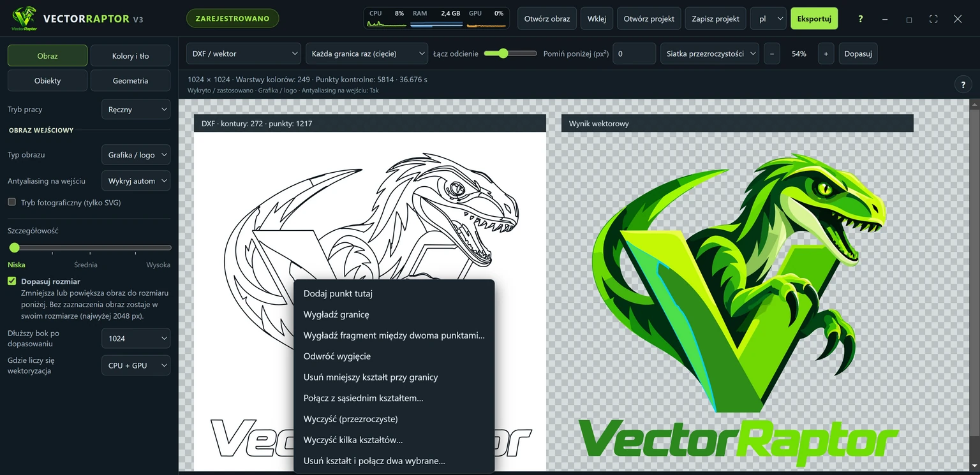Switch to the Obraz tab
The height and width of the screenshot is (475, 980).
pos(47,55)
